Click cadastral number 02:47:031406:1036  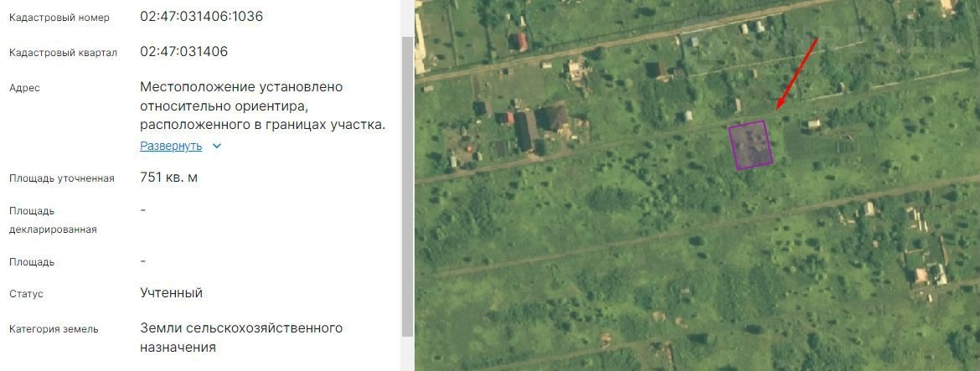coord(201,17)
